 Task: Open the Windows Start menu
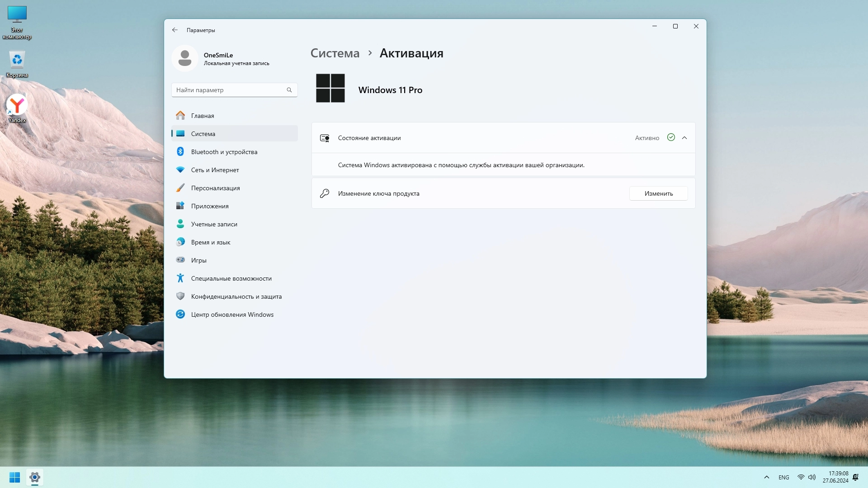[x=14, y=477]
